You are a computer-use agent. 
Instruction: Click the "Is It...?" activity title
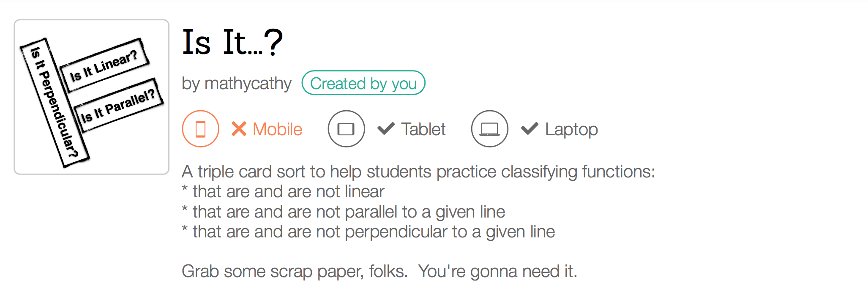[x=232, y=42]
